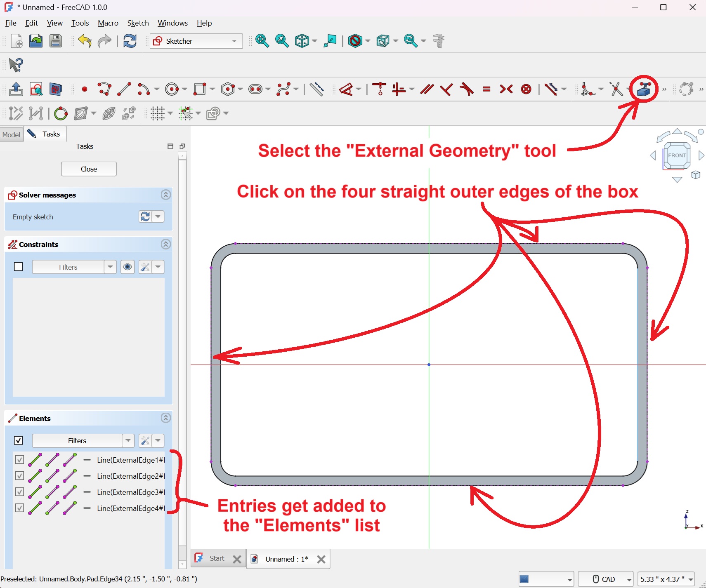Uncheck the Elements filter checkbox

coord(19,440)
